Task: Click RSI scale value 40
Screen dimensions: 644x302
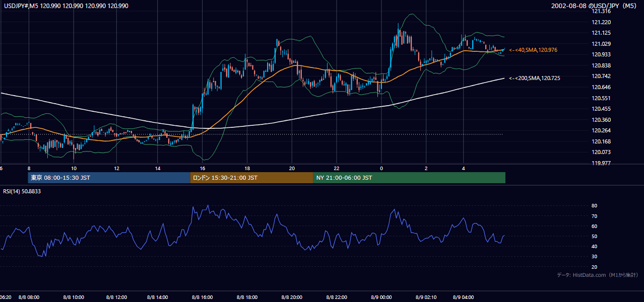Action: 594,246
